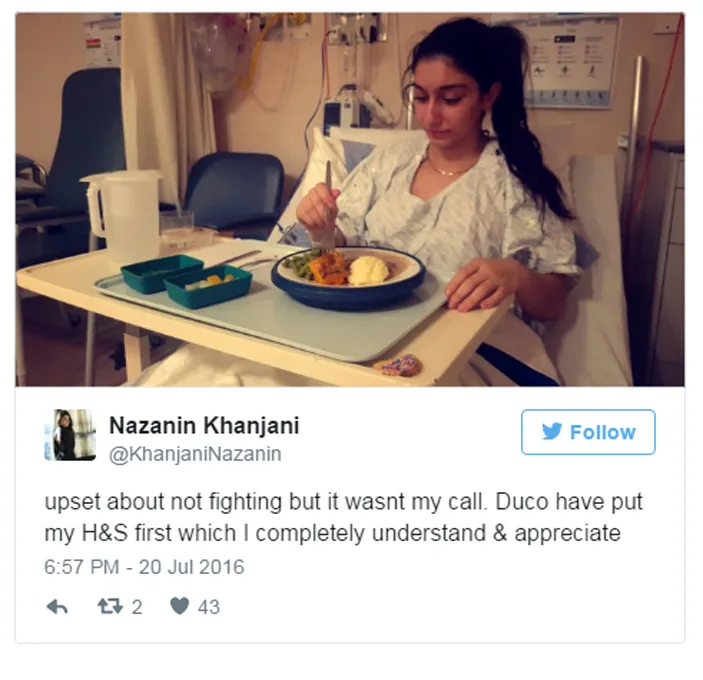The width and height of the screenshot is (703, 680).
Task: Click the reply arrow icon
Action: (x=57, y=607)
